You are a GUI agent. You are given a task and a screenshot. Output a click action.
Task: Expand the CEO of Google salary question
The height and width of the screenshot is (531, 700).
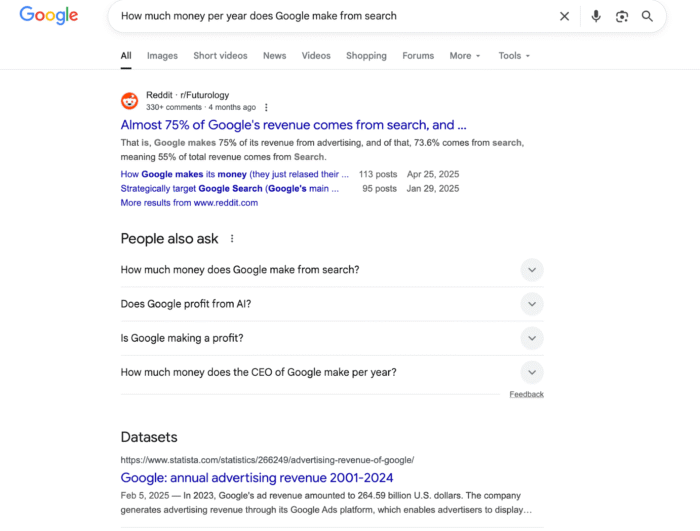point(332,372)
